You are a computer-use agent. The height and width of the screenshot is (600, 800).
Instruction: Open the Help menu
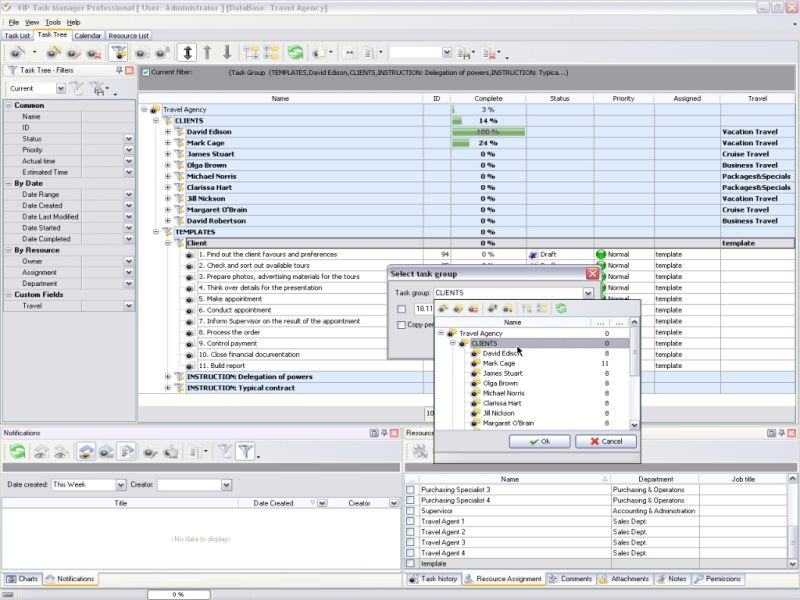[x=73, y=22]
